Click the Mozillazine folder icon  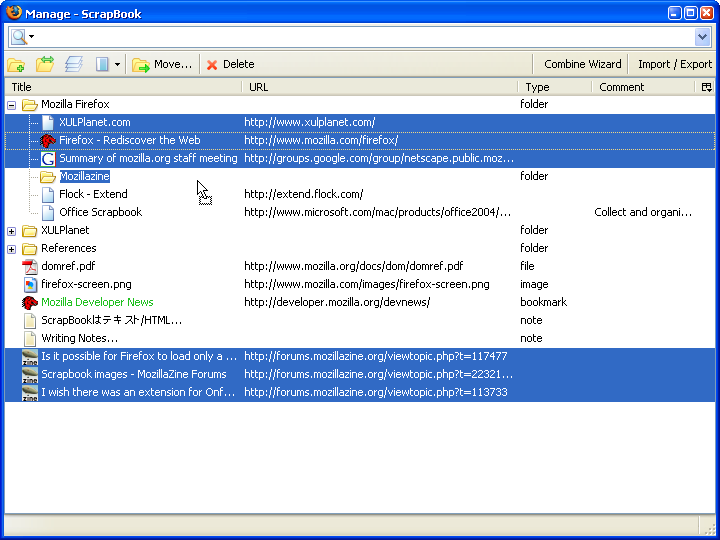(48, 177)
